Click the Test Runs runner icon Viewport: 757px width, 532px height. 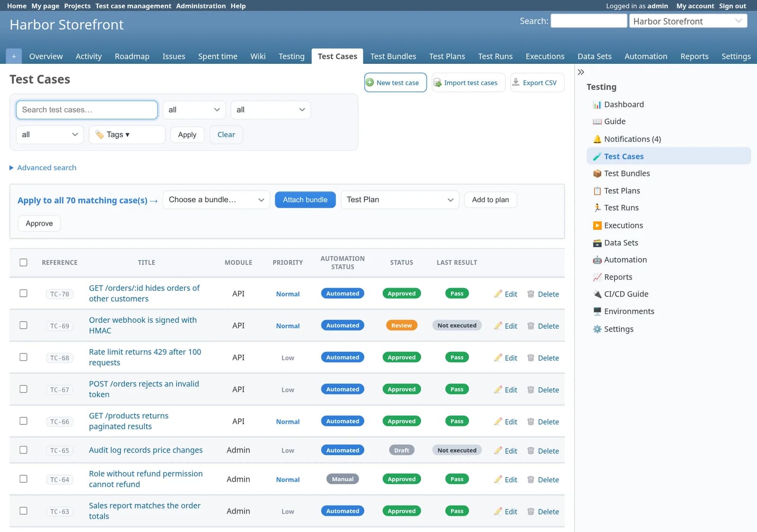click(597, 208)
